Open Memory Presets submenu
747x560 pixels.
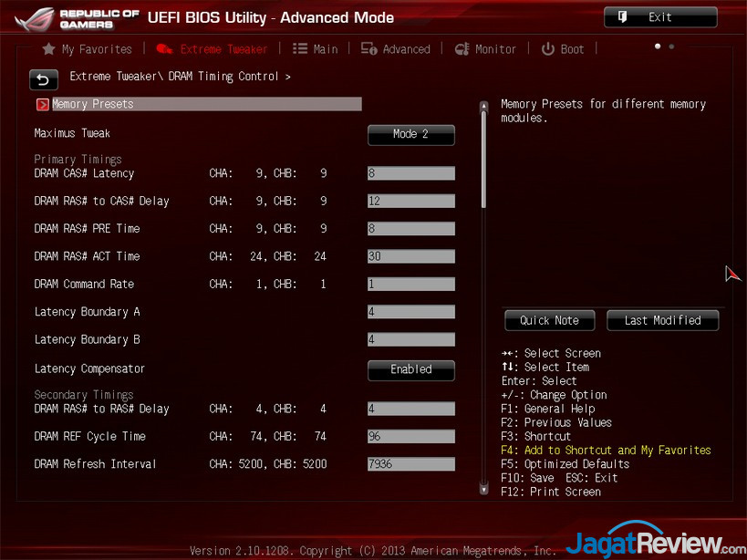pos(199,104)
